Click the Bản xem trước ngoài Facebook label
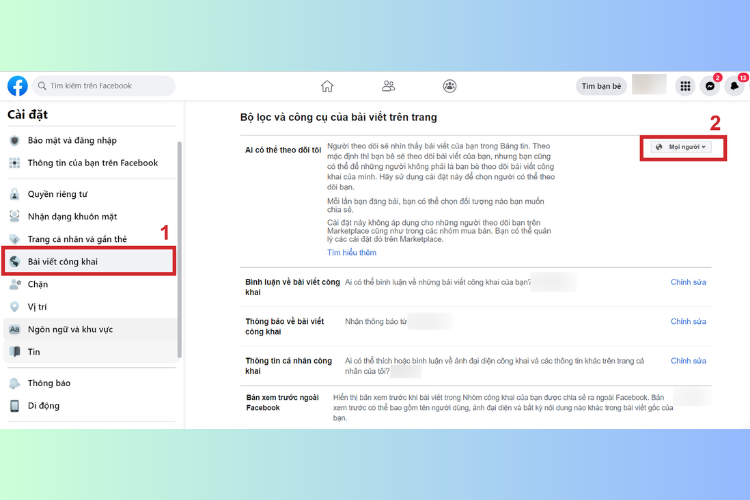 tap(282, 402)
